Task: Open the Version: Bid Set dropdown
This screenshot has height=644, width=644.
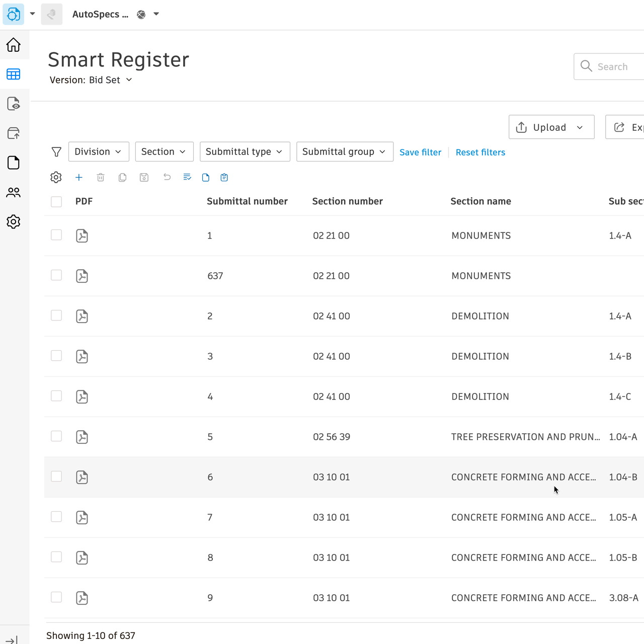Action: point(91,80)
